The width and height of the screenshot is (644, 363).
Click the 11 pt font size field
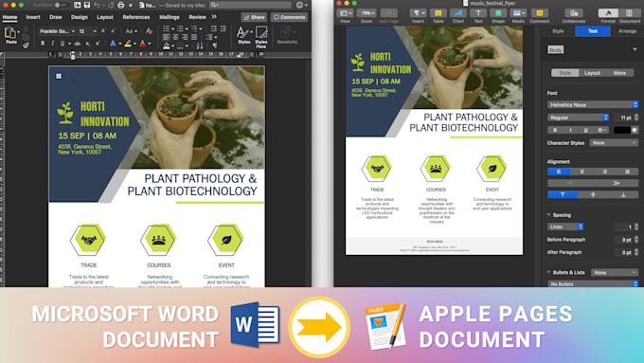[x=624, y=118]
